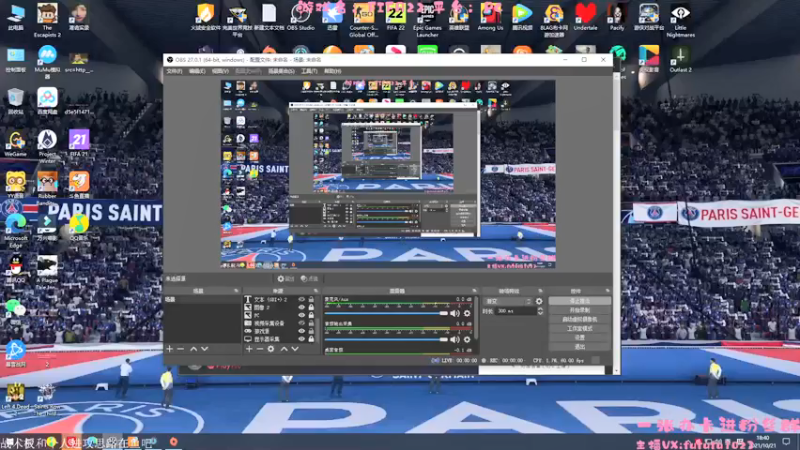Open Epic Games Launcher desktop icon
The width and height of the screenshot is (800, 450).
[427, 20]
